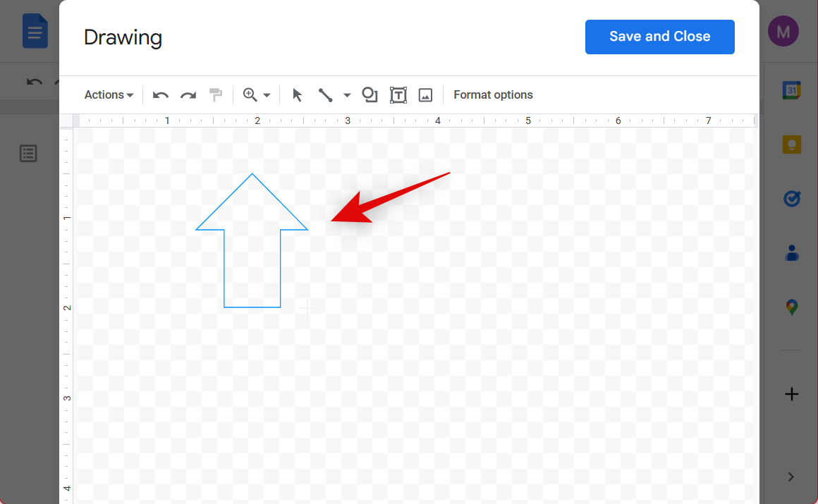Click the horizontal ruler at the 4 mark

click(438, 121)
